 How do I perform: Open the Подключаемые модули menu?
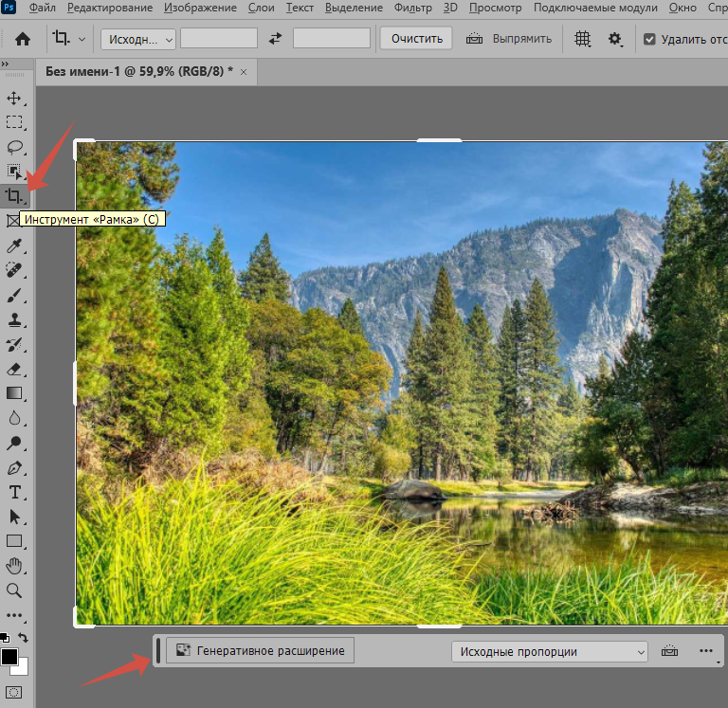click(595, 8)
